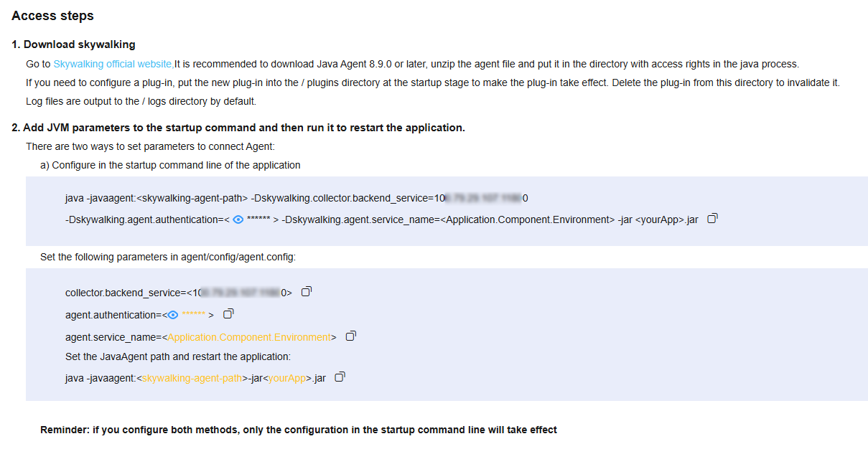Viewport: 868px width, 449px height.
Task: Click the orange masked asterisks in agent.authentication
Action: pyautogui.click(x=194, y=315)
